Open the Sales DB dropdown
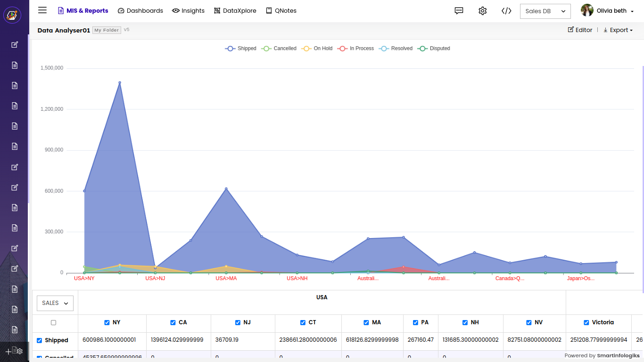The width and height of the screenshot is (644, 362). pyautogui.click(x=545, y=11)
